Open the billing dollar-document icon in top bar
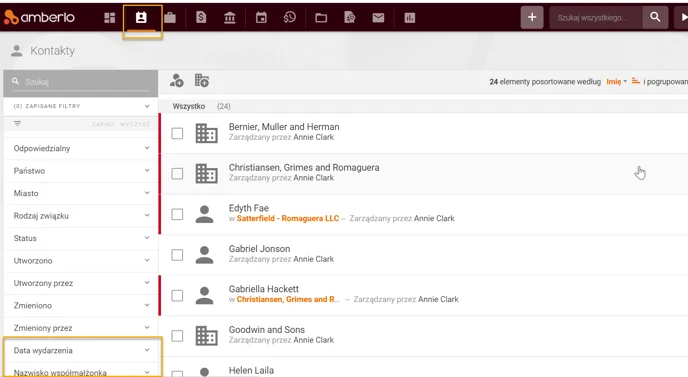This screenshot has width=688, height=377. click(x=201, y=18)
